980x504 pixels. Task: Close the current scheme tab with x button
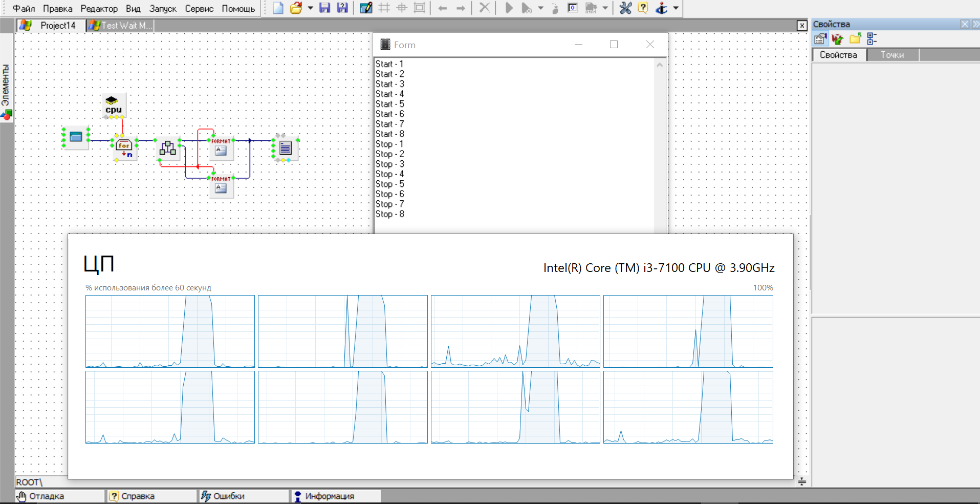coord(802,26)
